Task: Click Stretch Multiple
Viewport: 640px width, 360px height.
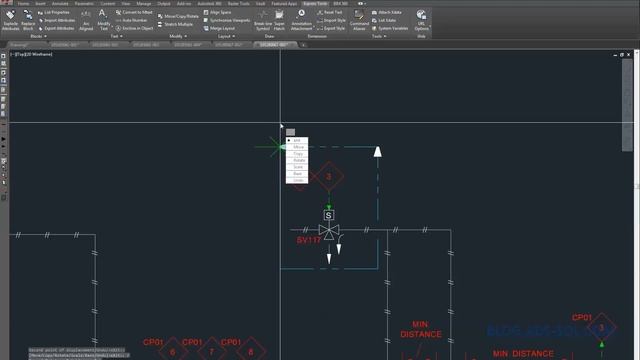Action: coord(176,24)
